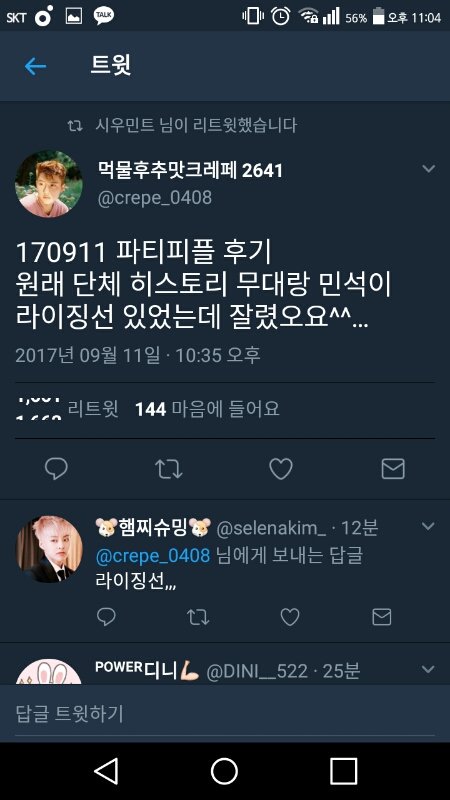This screenshot has height=800, width=450.
Task: Open options chevron on main tweet
Action: click(x=429, y=168)
